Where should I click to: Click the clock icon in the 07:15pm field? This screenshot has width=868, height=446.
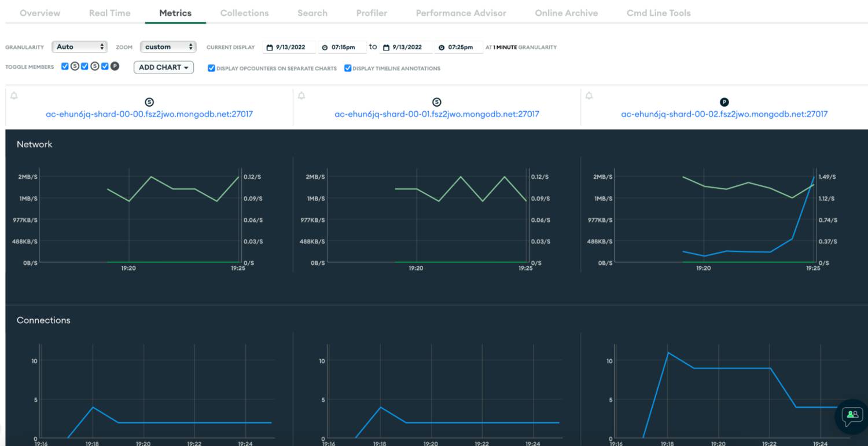325,47
